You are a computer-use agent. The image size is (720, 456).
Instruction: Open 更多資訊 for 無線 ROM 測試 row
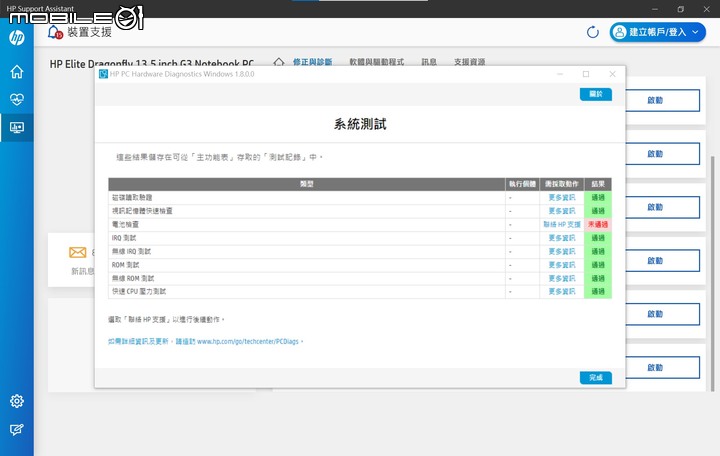(562, 279)
